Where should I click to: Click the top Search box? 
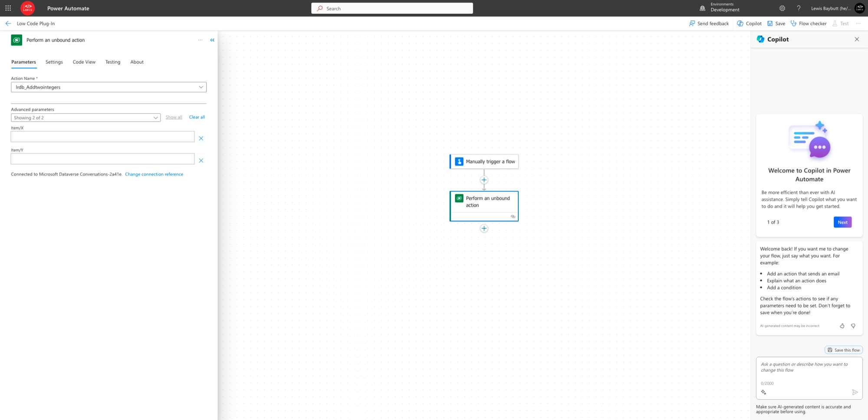(x=392, y=8)
